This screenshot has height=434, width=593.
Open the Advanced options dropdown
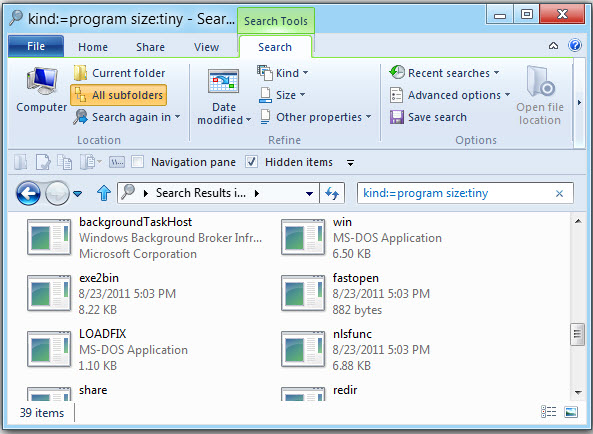click(450, 95)
